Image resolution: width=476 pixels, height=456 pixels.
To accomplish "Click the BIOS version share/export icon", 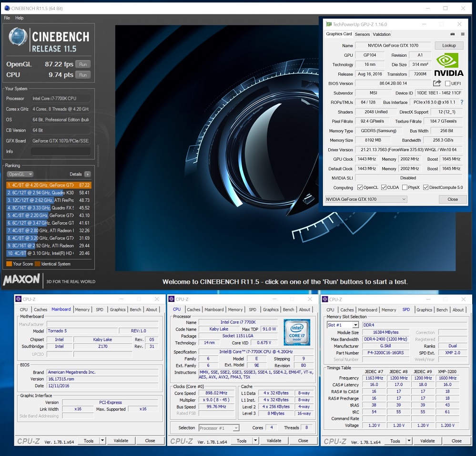I will [x=437, y=83].
